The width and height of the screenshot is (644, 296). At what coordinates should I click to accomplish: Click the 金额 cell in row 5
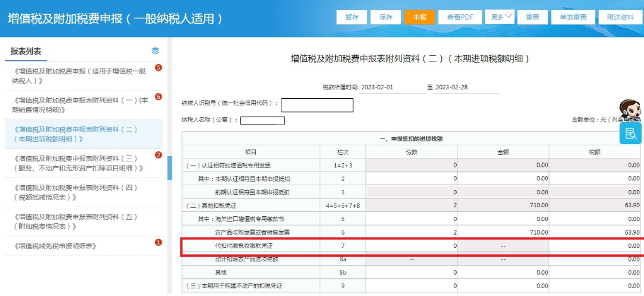(503, 219)
